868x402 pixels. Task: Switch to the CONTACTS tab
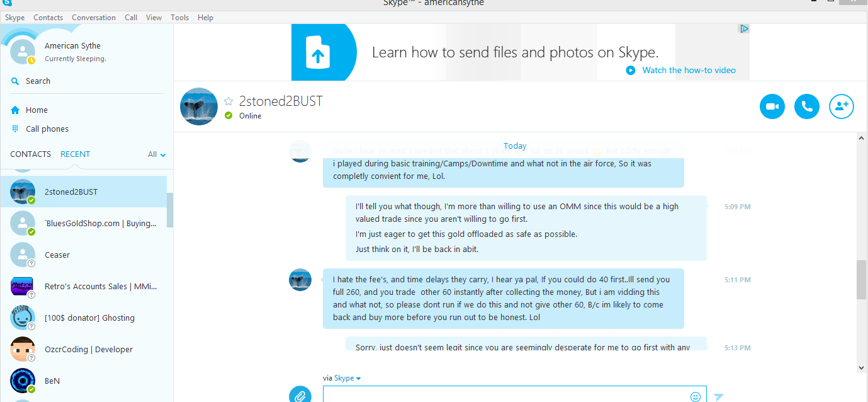point(30,154)
